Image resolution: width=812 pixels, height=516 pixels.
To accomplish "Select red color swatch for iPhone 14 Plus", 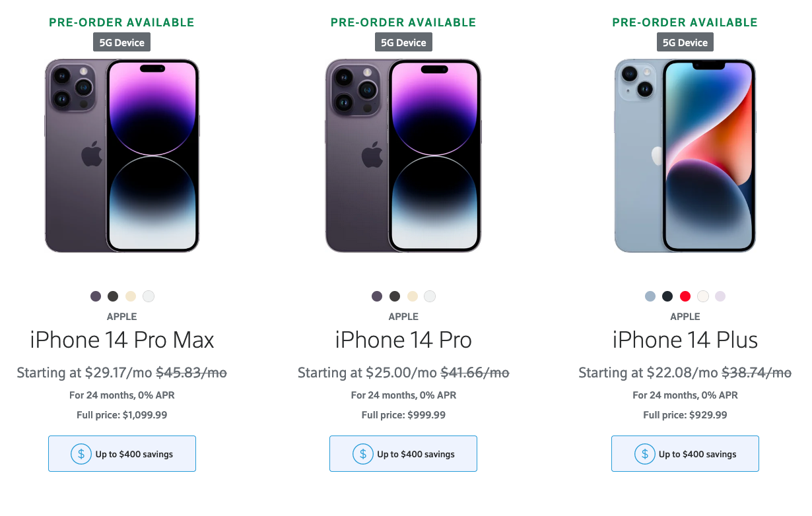I will (x=685, y=296).
